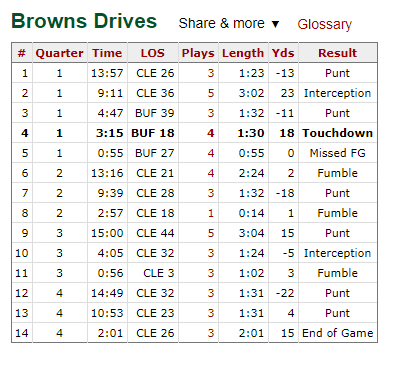Sort table by Quarter column header

pos(60,53)
